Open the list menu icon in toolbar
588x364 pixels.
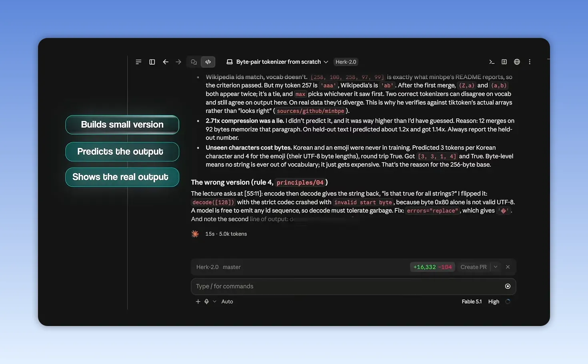[138, 62]
